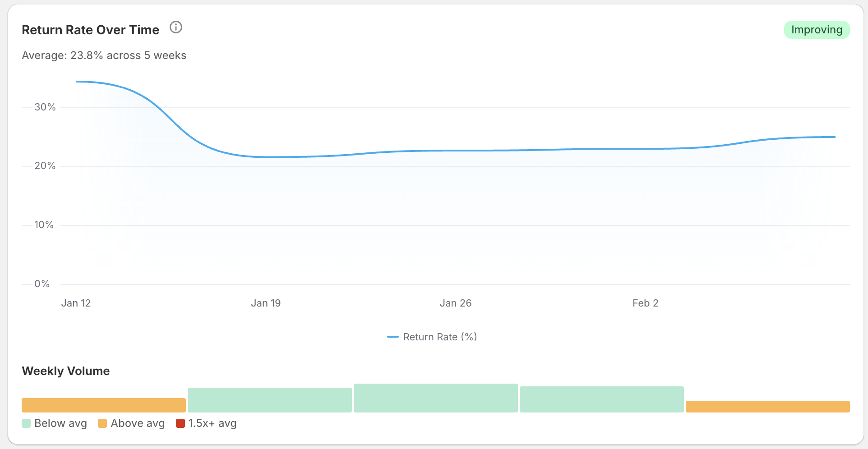Click the tallest middle weekly volume bar
The width and height of the screenshot is (868, 449).
tap(436, 398)
